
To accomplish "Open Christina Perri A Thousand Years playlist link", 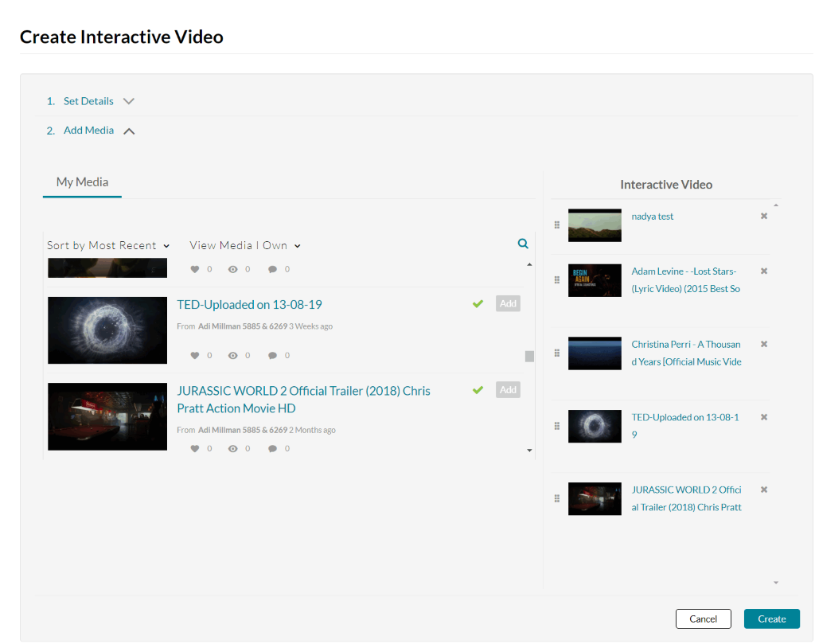I will [686, 353].
